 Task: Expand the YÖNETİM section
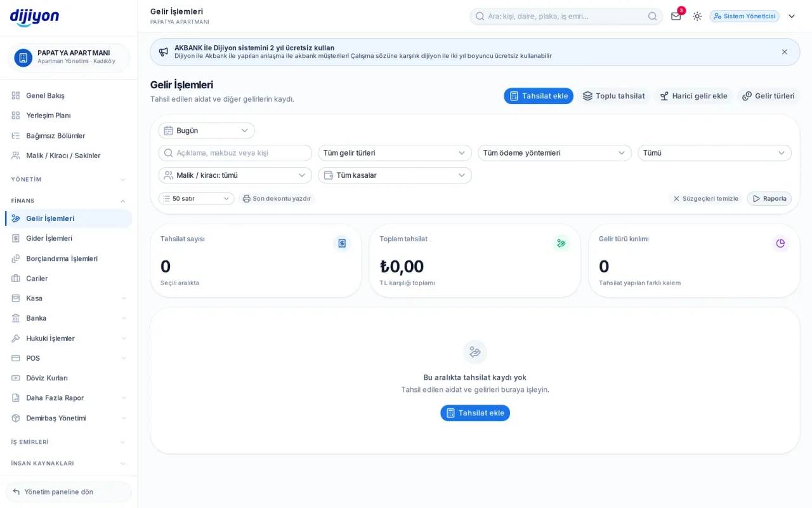point(69,180)
